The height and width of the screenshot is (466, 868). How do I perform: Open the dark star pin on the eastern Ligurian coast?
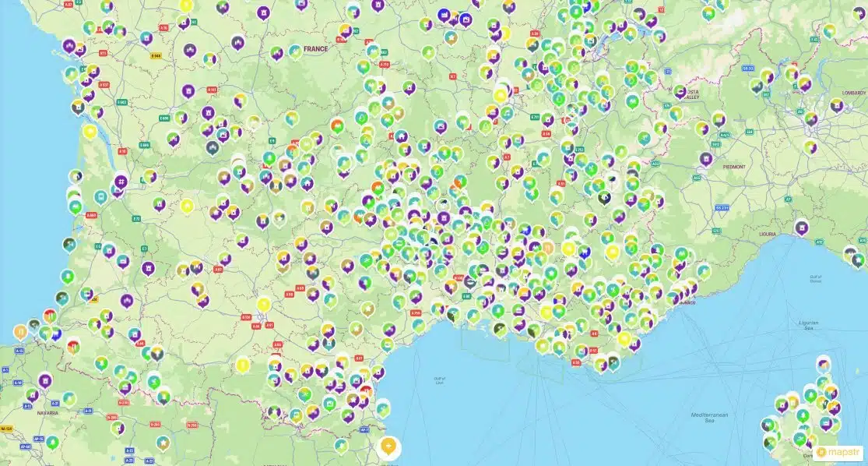pos(857,259)
